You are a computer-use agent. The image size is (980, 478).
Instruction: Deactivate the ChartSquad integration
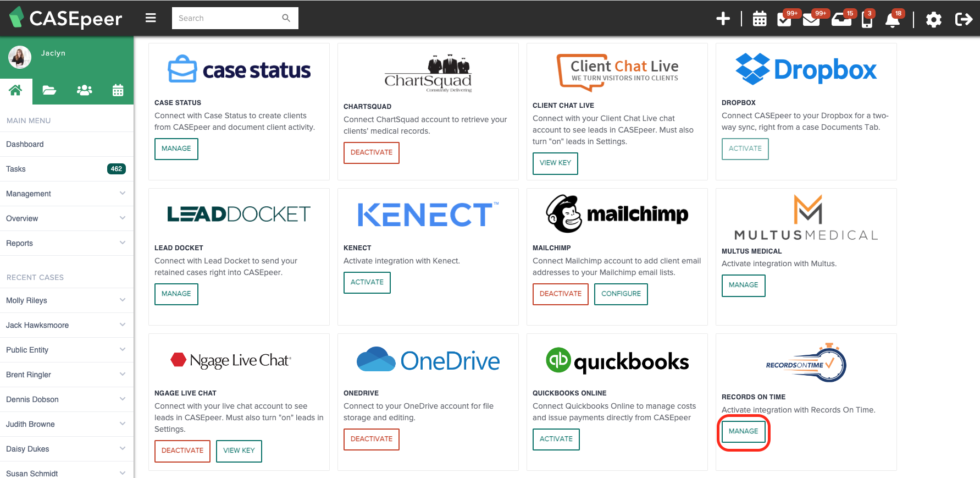coord(372,152)
